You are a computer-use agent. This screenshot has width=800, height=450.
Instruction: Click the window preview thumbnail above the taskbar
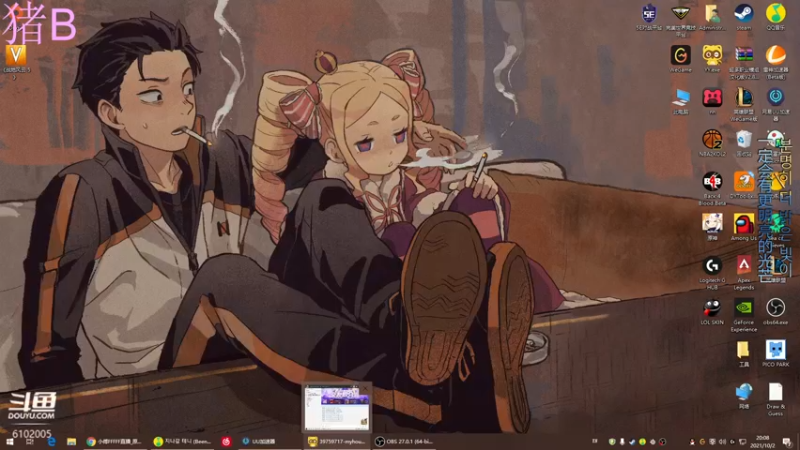pos(337,408)
